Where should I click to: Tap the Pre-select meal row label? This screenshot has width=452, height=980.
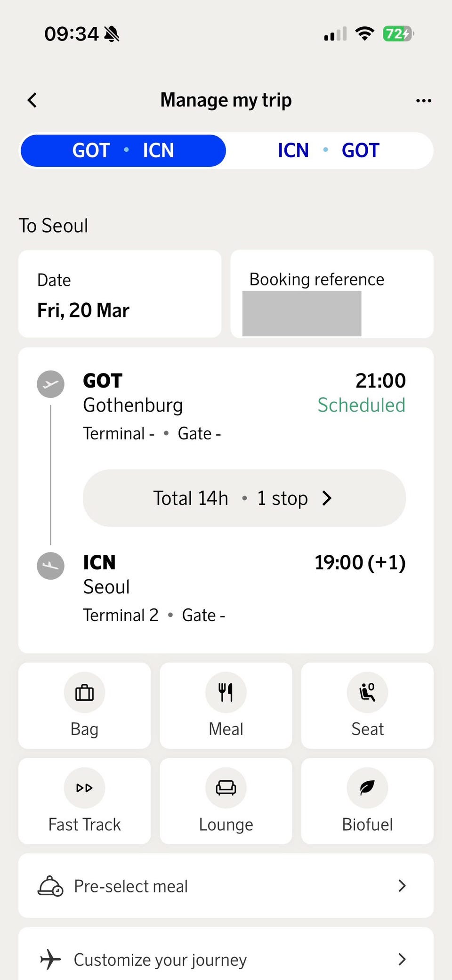click(x=131, y=886)
